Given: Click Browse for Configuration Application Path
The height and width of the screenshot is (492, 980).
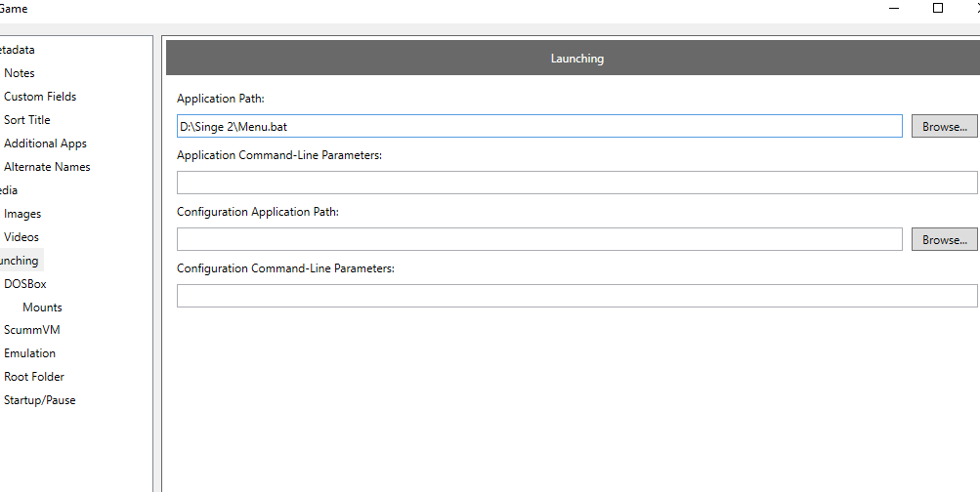Looking at the screenshot, I should click(x=944, y=240).
